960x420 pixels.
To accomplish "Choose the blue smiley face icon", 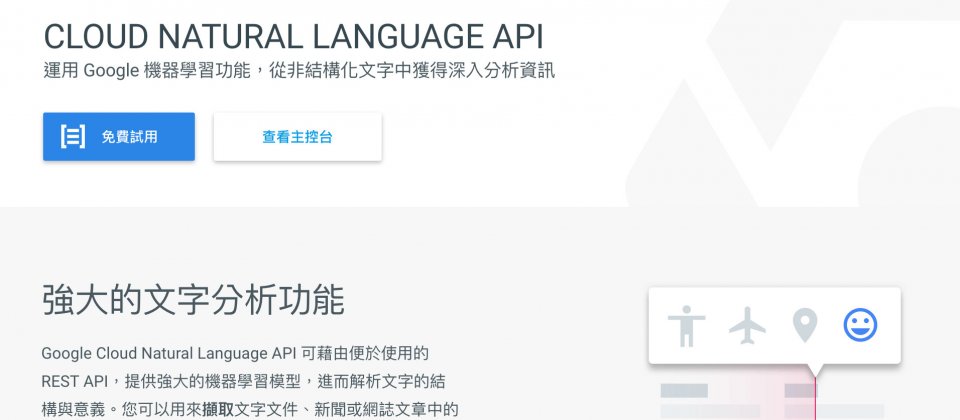I will pyautogui.click(x=860, y=325).
